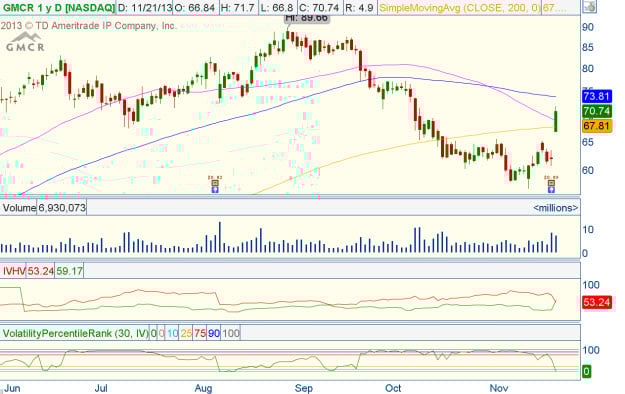
Task: Click the Jul label on the time axis
Action: tap(101, 388)
